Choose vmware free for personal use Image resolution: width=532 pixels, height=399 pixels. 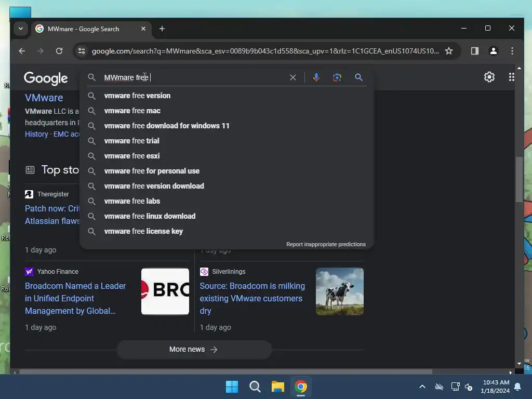[227, 171]
